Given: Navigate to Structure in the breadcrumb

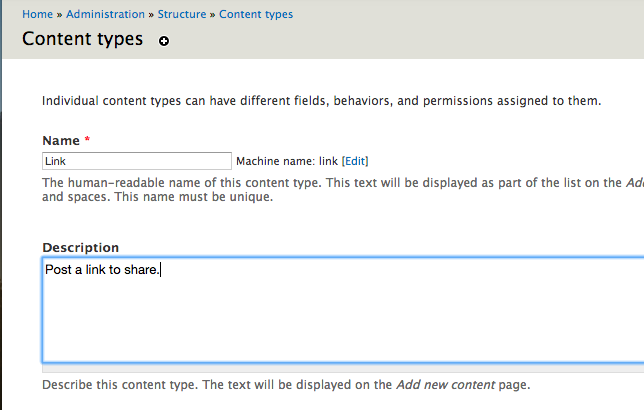Looking at the screenshot, I should point(182,15).
